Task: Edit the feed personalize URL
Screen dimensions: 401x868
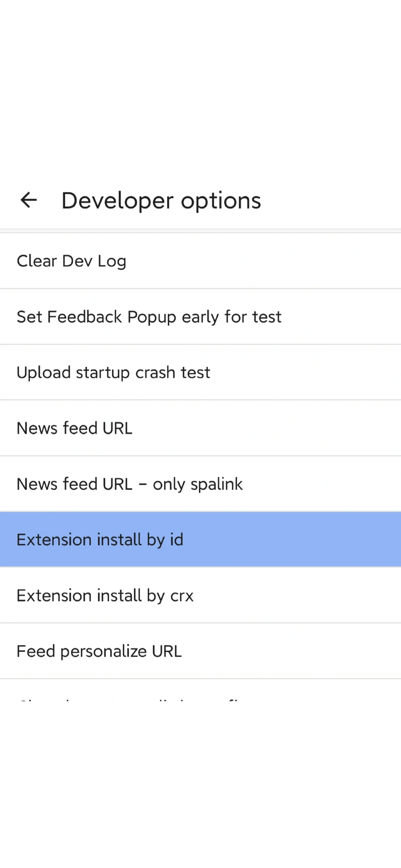Action: [x=200, y=651]
